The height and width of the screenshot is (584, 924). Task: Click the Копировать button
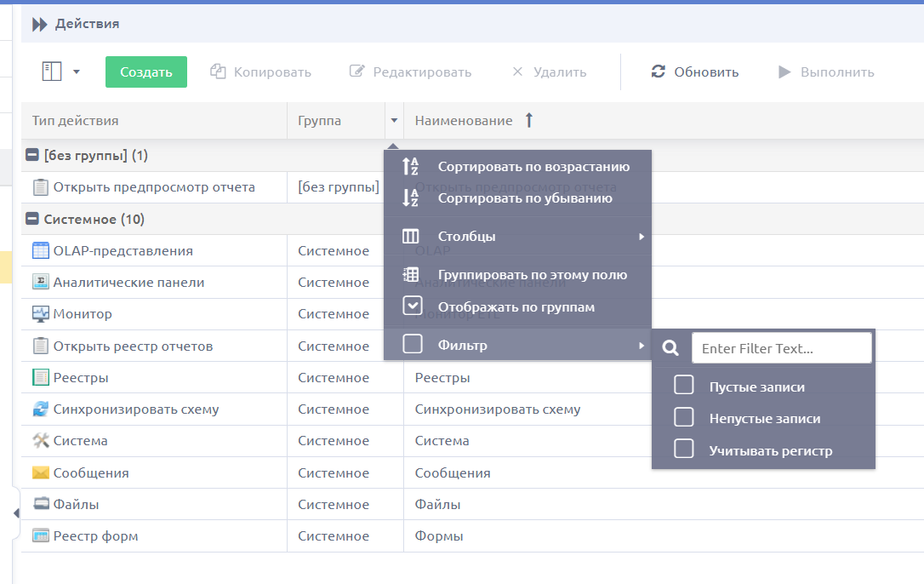(x=260, y=72)
